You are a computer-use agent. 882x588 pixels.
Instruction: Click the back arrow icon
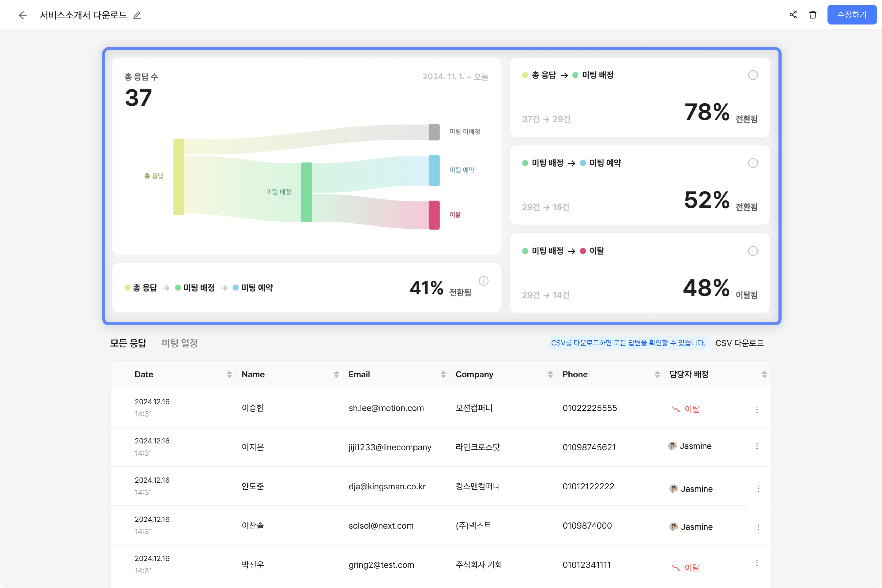(22, 15)
